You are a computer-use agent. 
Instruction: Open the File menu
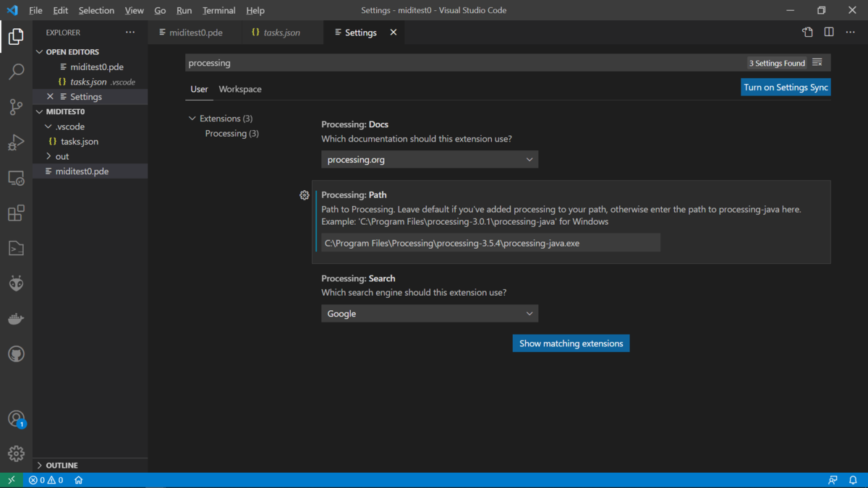click(35, 11)
